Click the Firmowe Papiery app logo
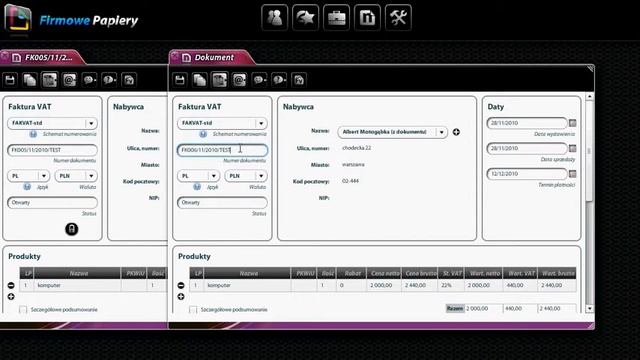Screen dimensions: 640x360 point(18,18)
